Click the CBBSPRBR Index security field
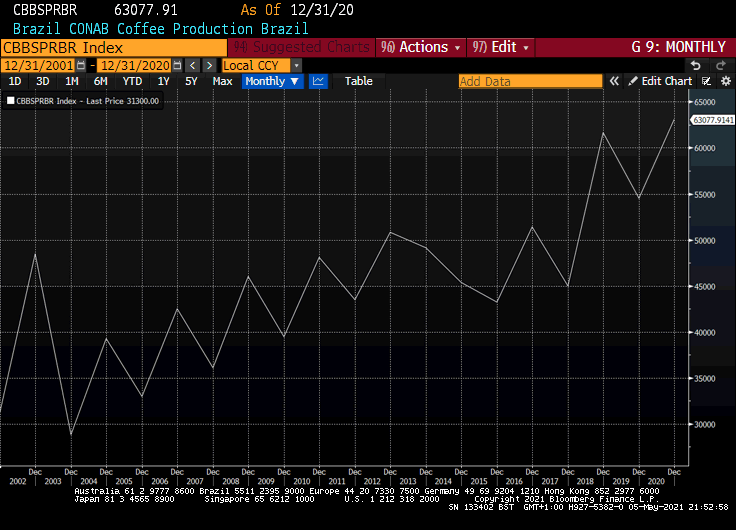736x530 pixels. [114, 47]
